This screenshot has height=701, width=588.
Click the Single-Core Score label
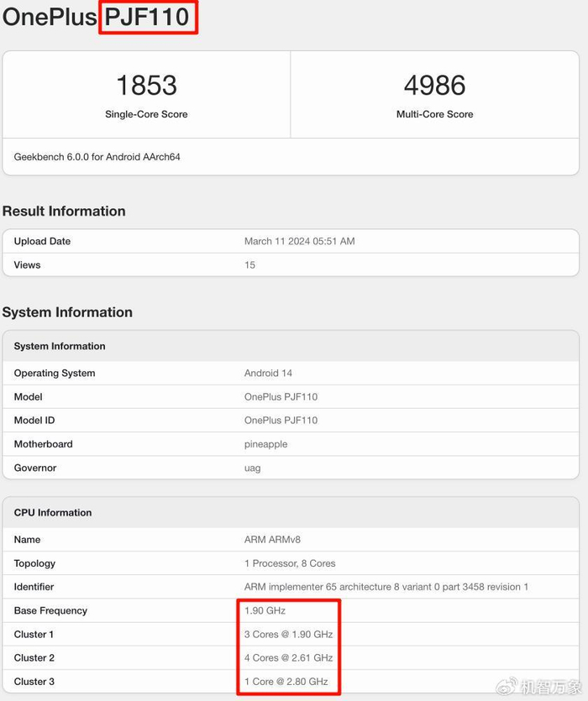(146, 114)
